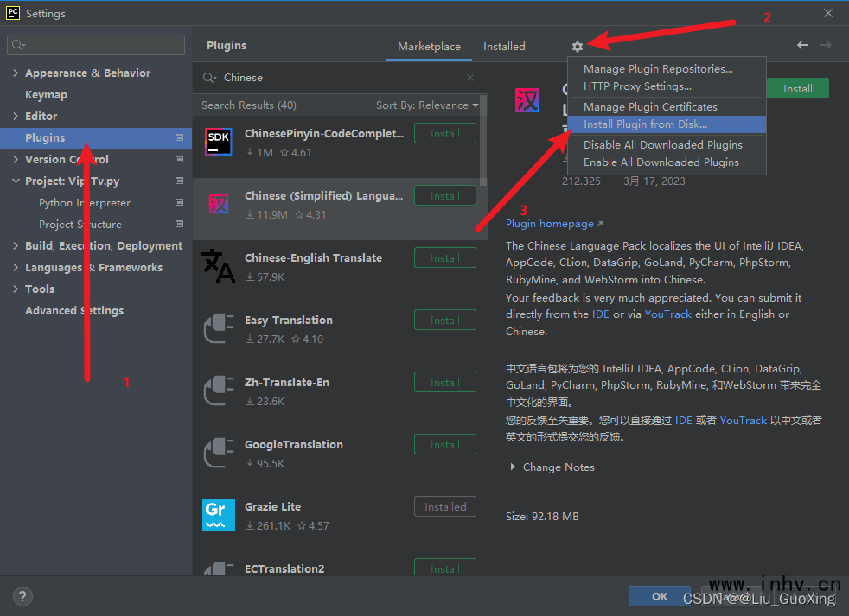Open the Advanced Settings page
This screenshot has width=849, height=616.
pyautogui.click(x=74, y=311)
